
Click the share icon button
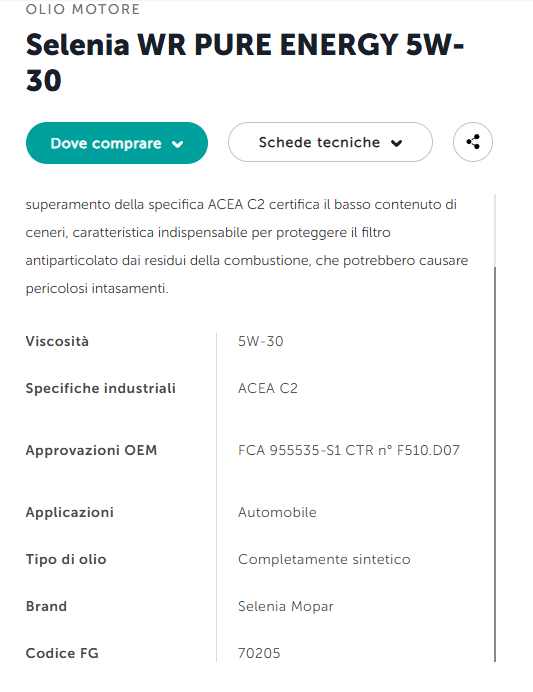click(x=473, y=142)
